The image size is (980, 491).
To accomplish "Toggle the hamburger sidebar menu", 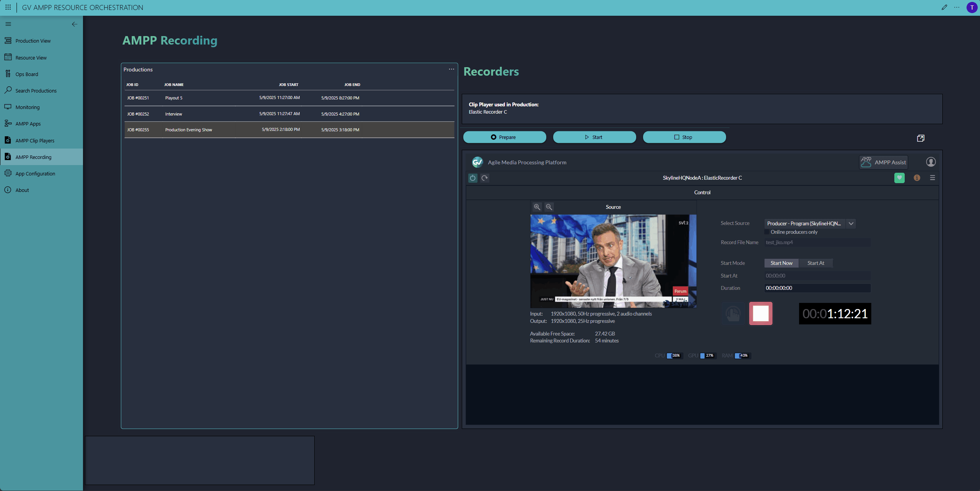I will click(x=8, y=24).
